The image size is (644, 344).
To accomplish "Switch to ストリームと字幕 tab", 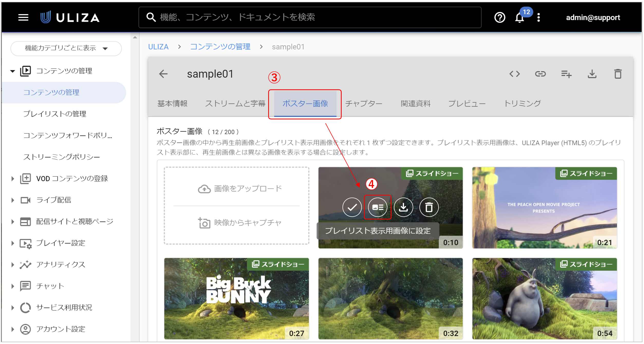I will (x=235, y=103).
